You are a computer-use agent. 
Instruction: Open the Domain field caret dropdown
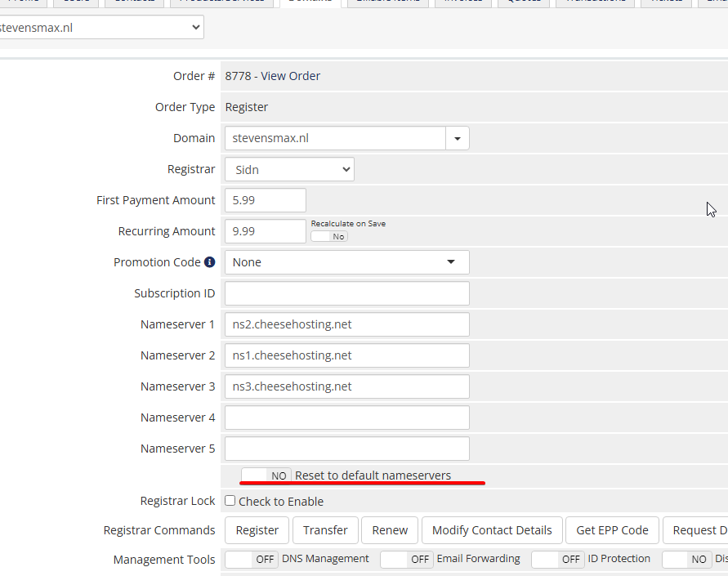[457, 138]
